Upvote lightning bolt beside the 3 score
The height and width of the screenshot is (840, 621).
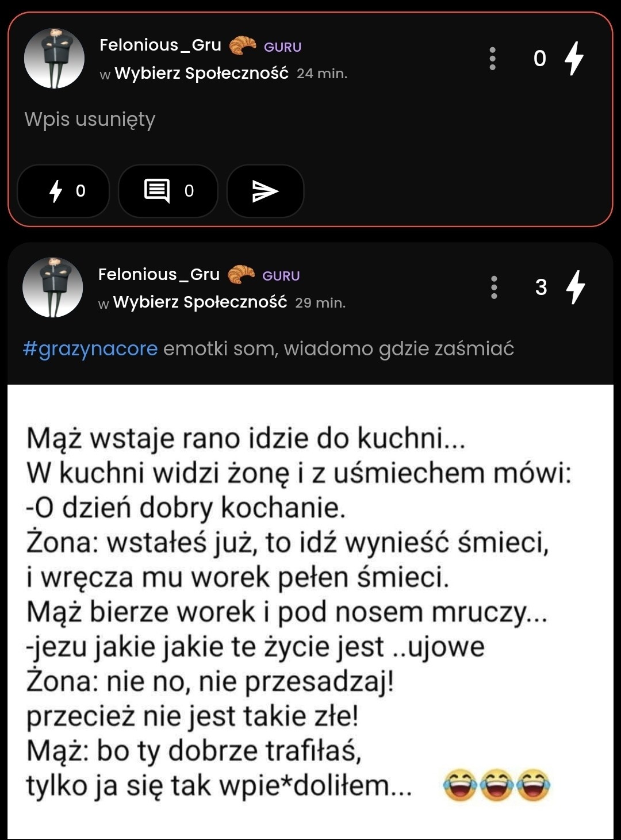(575, 287)
